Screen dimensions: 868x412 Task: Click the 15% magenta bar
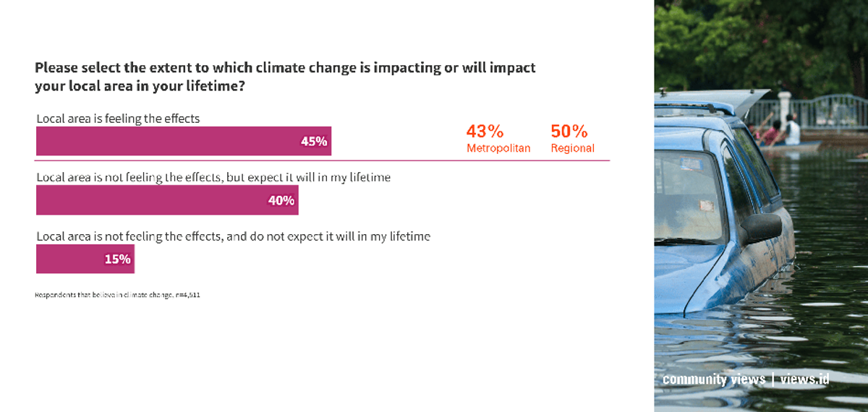(85, 259)
